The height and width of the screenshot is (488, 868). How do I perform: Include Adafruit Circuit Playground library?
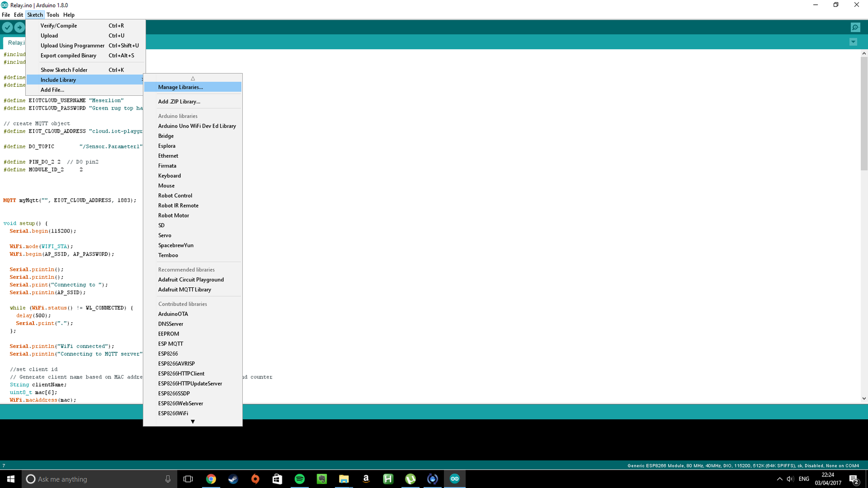click(x=193, y=280)
